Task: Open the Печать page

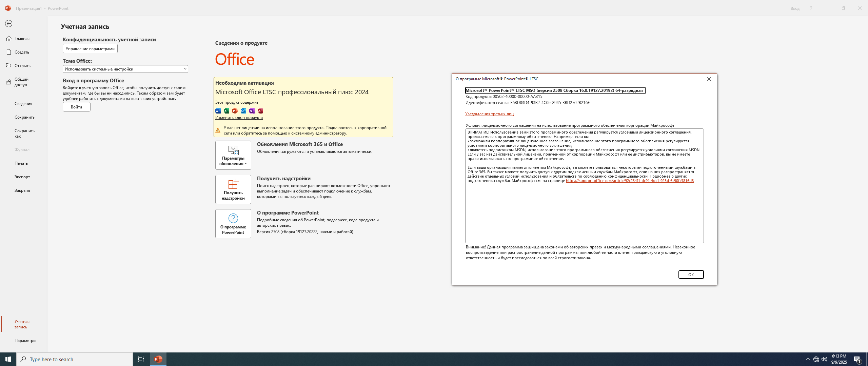Action: tap(23, 163)
